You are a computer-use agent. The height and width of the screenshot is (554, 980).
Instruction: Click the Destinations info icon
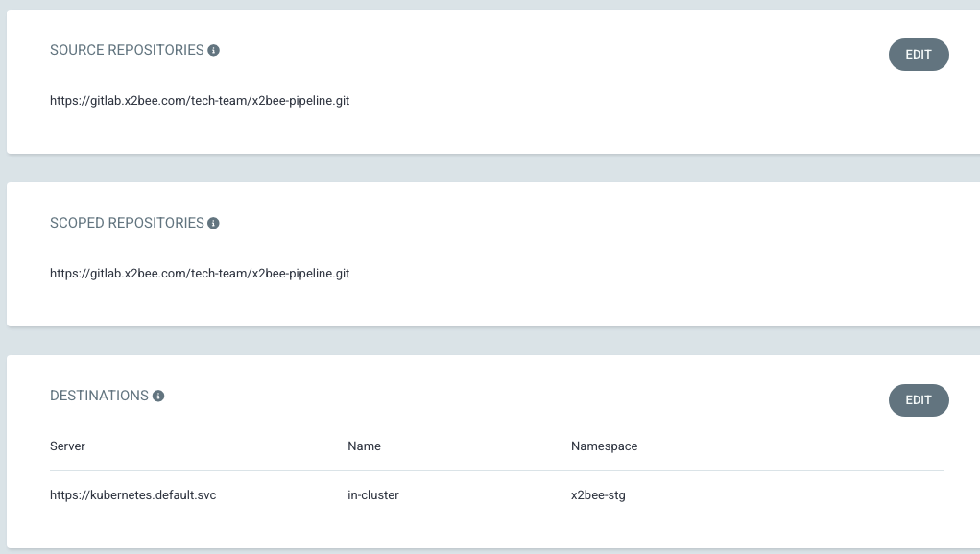[158, 396]
